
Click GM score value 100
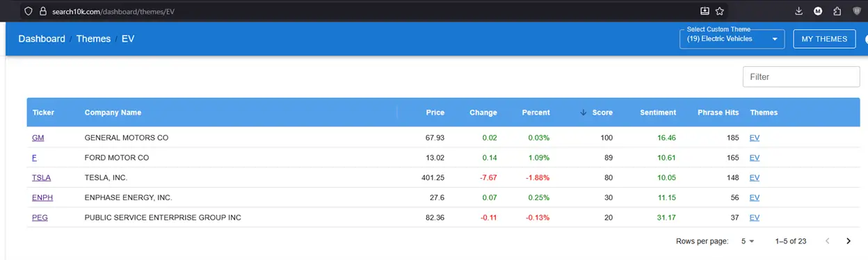click(606, 138)
